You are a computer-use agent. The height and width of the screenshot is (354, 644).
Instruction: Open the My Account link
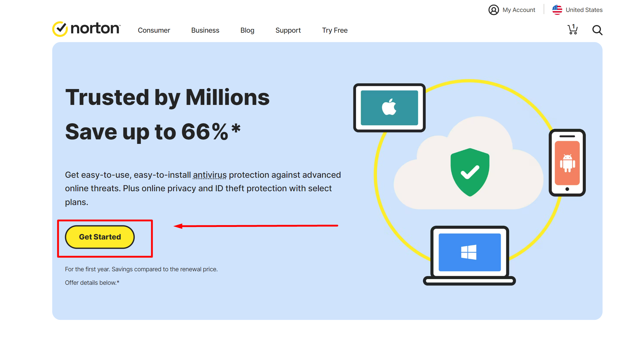(519, 10)
